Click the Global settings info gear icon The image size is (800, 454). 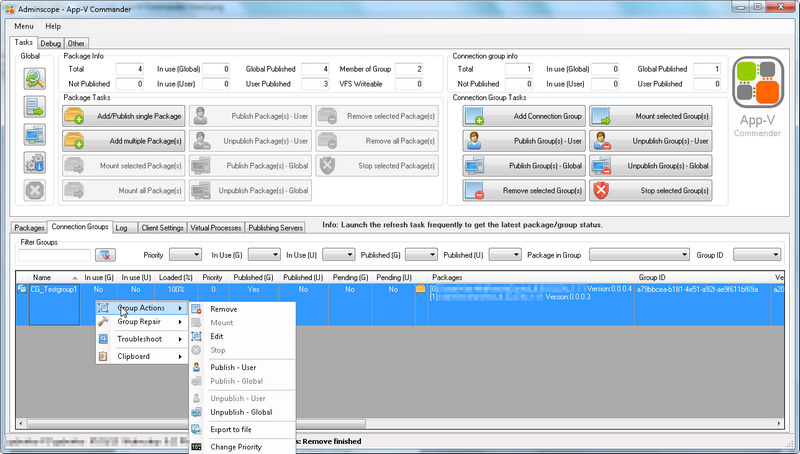(x=35, y=163)
